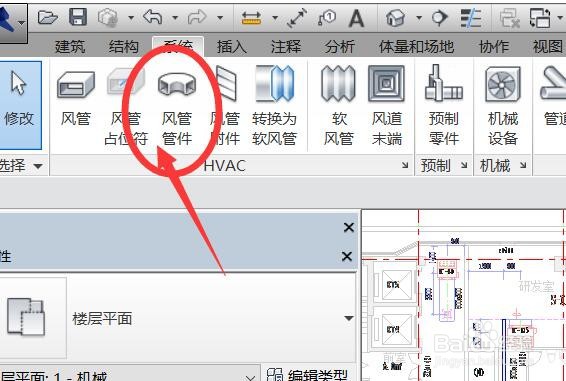Select the 机械设备 mechanical equipment tool

(x=503, y=107)
